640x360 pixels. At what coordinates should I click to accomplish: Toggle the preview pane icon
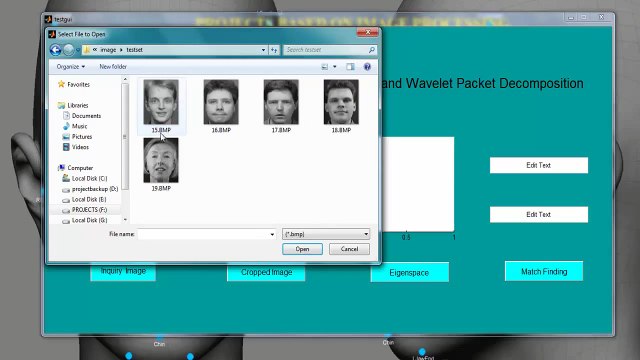coord(350,67)
